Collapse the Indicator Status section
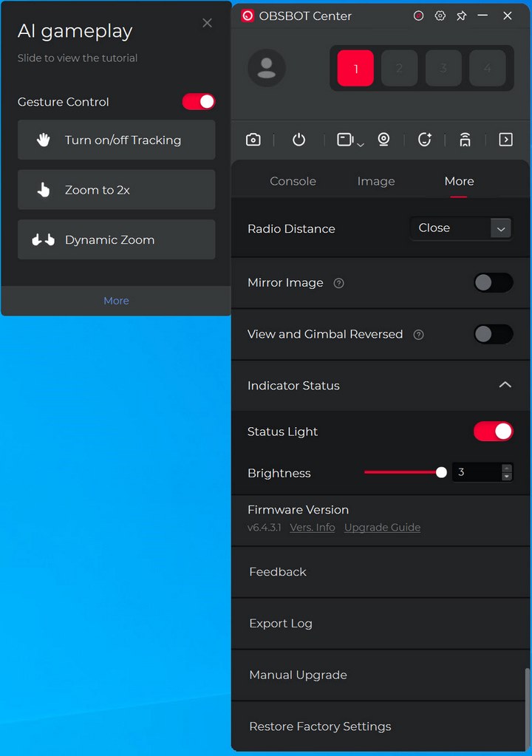This screenshot has width=532, height=756. (505, 385)
